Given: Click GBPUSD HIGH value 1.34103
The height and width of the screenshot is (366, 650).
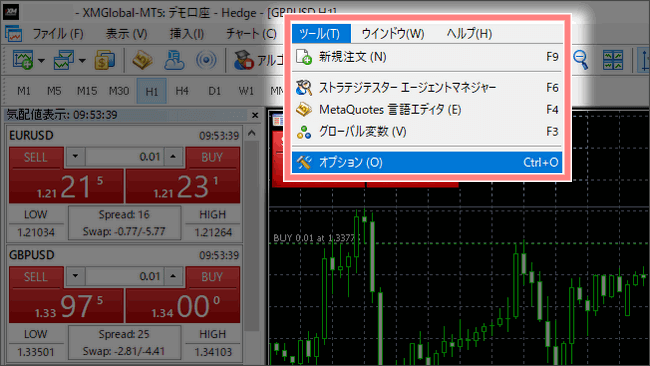Looking at the screenshot, I should pos(213,352).
